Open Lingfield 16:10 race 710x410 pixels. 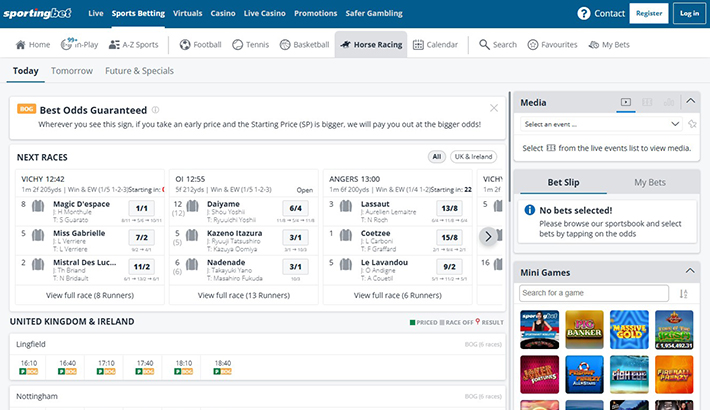pos(29,367)
